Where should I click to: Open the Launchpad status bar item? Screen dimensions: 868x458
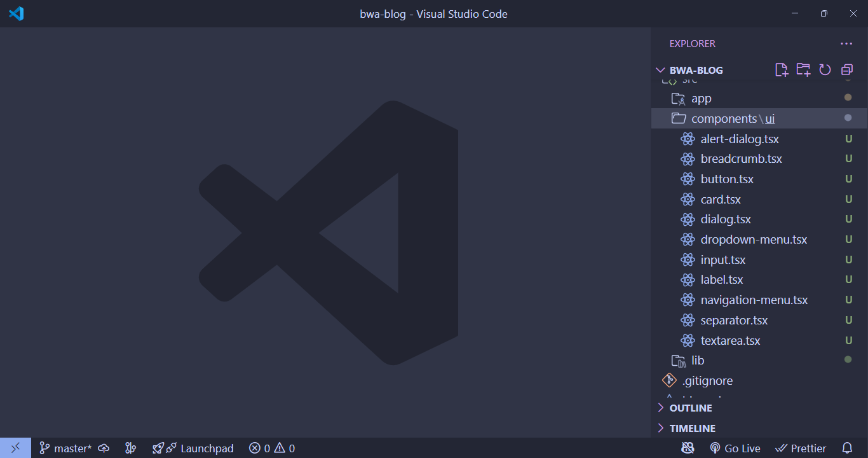(193, 448)
